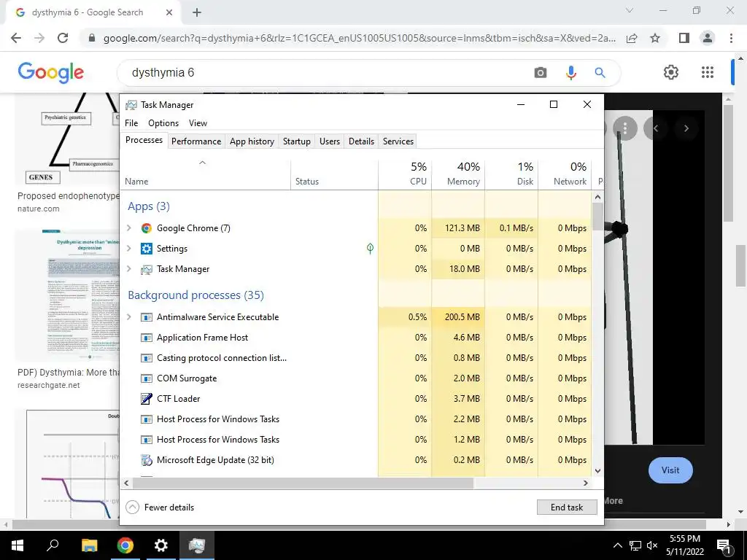Click the COM Surrogate process icon
This screenshot has width=747, height=560.
146,378
